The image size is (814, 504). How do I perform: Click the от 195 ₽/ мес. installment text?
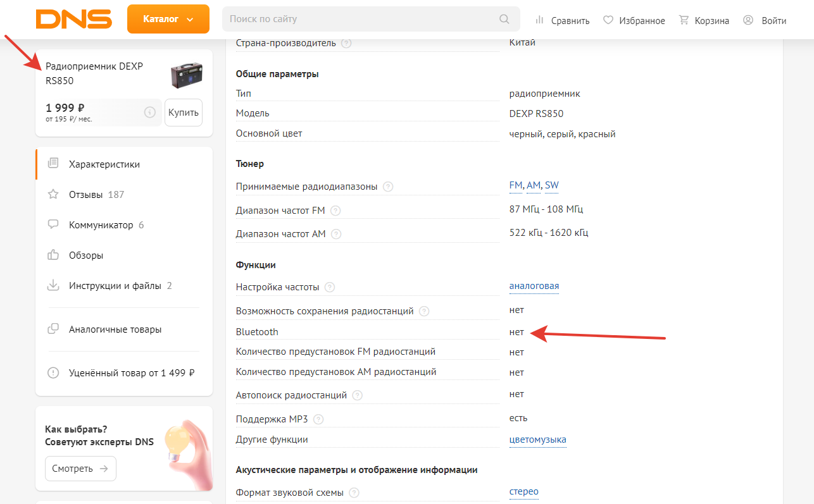click(69, 119)
